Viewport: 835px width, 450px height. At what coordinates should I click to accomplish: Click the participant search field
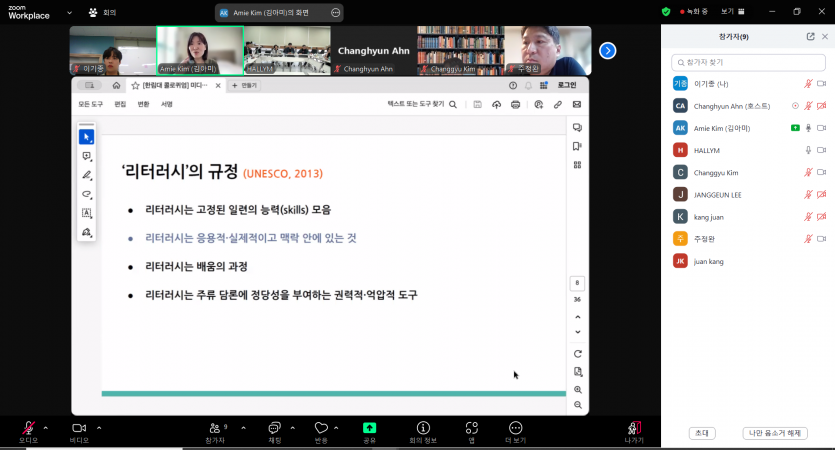pos(750,62)
